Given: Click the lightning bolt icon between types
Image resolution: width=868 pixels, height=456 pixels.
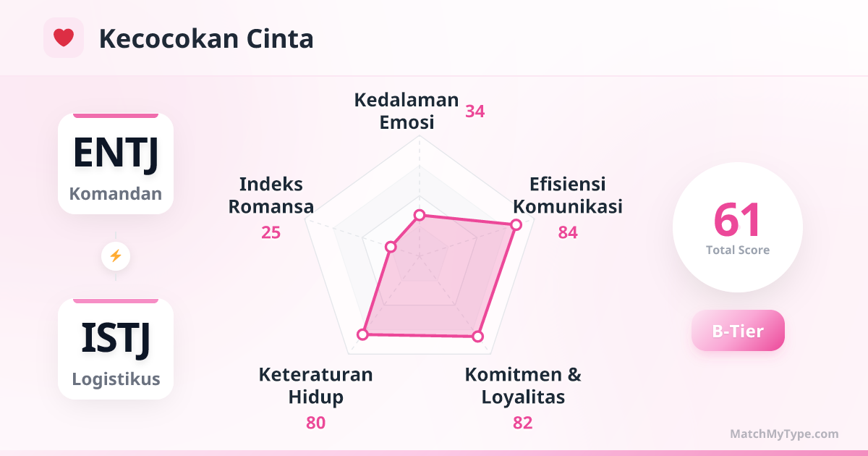Looking at the screenshot, I should [116, 256].
